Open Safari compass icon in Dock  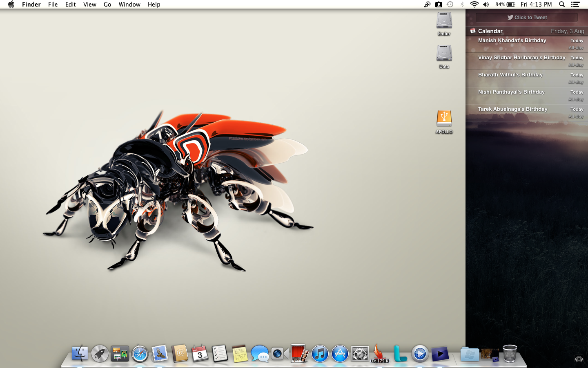[140, 354]
